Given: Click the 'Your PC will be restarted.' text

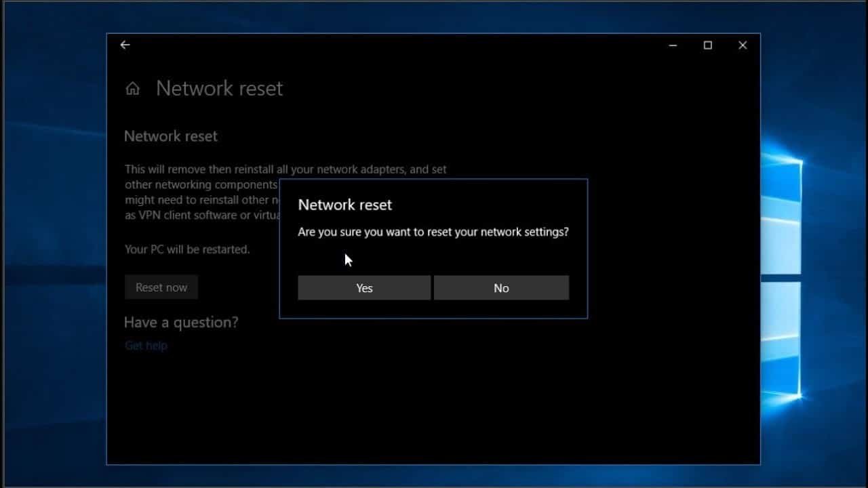Looking at the screenshot, I should [x=187, y=249].
